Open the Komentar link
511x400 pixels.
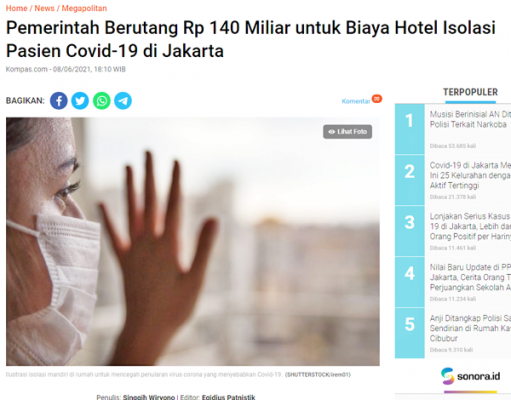pos(356,101)
